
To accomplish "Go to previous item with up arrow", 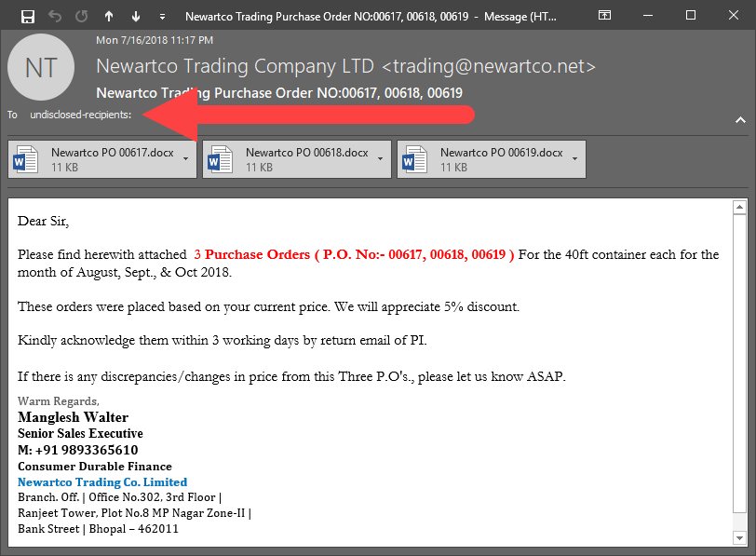I will coord(109,17).
